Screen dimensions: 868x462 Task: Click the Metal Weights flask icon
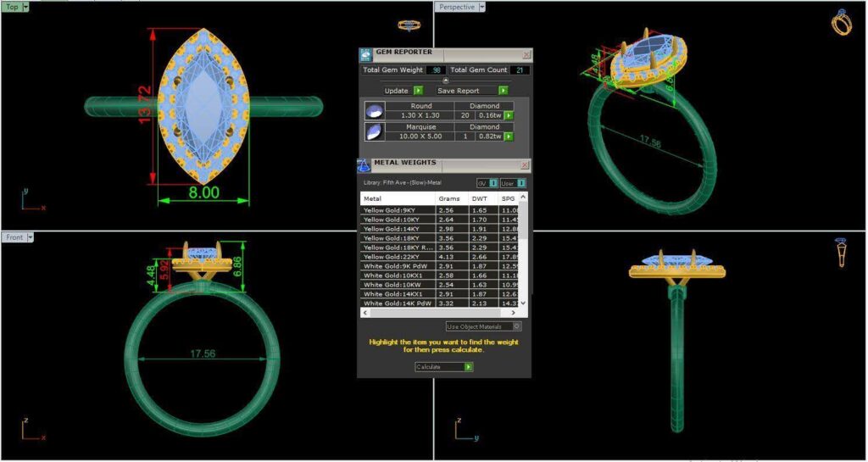click(x=364, y=165)
